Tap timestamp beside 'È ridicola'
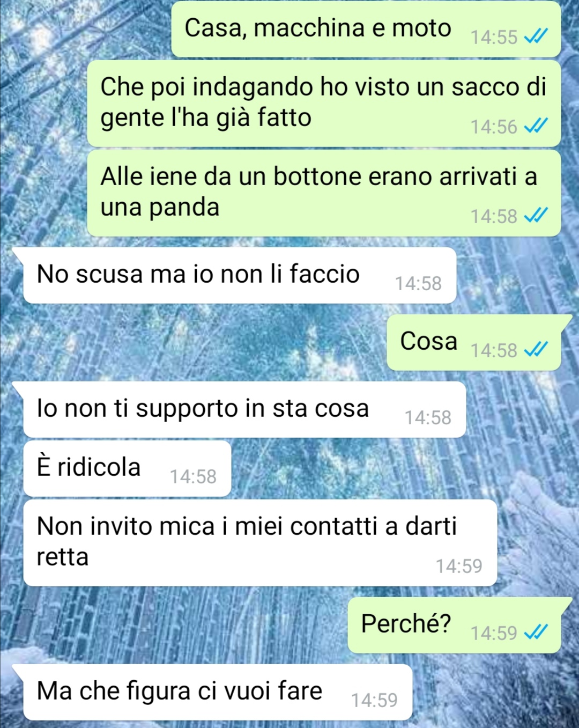 (x=193, y=476)
